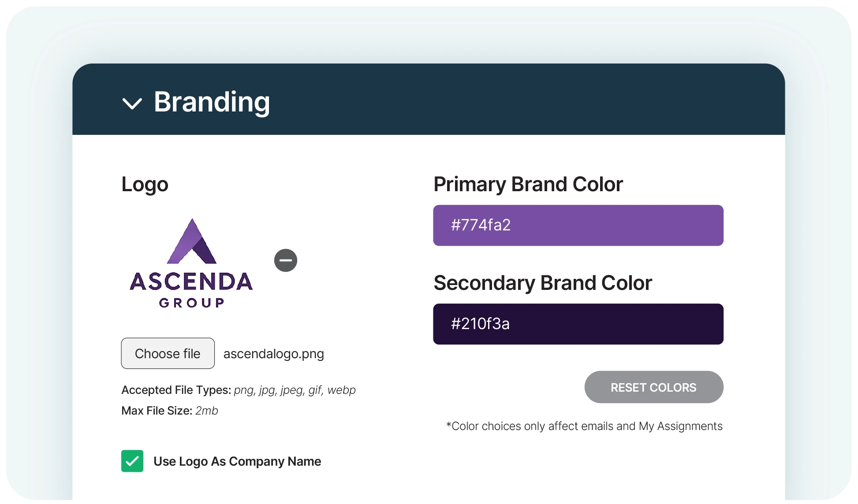The height and width of the screenshot is (504, 858).
Task: Click the Use Logo As Company Name label
Action: (237, 461)
